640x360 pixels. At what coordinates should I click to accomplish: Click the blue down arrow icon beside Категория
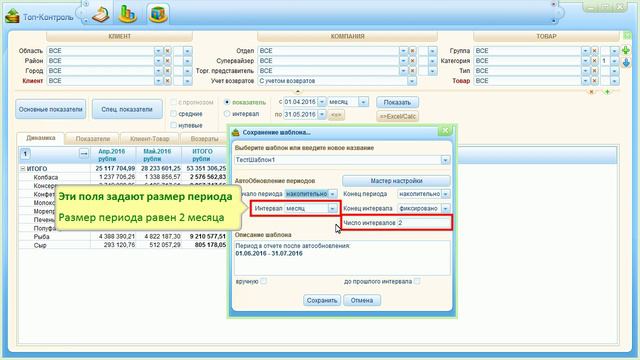[x=626, y=62]
